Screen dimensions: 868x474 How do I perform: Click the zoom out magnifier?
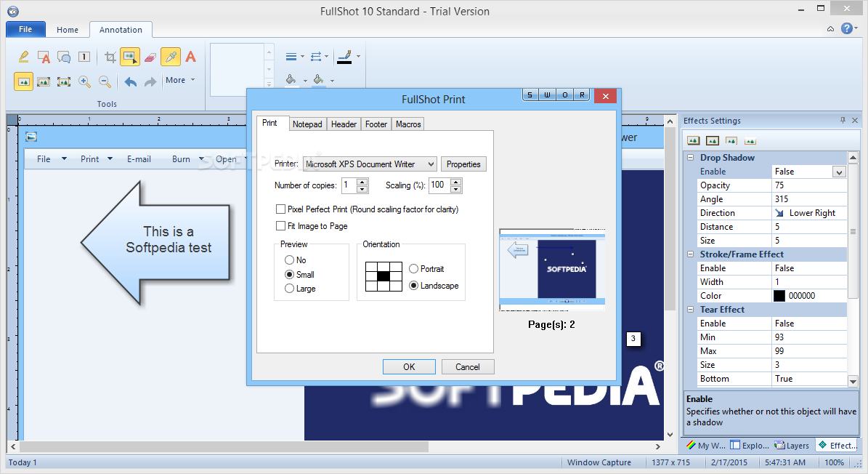coord(105,81)
